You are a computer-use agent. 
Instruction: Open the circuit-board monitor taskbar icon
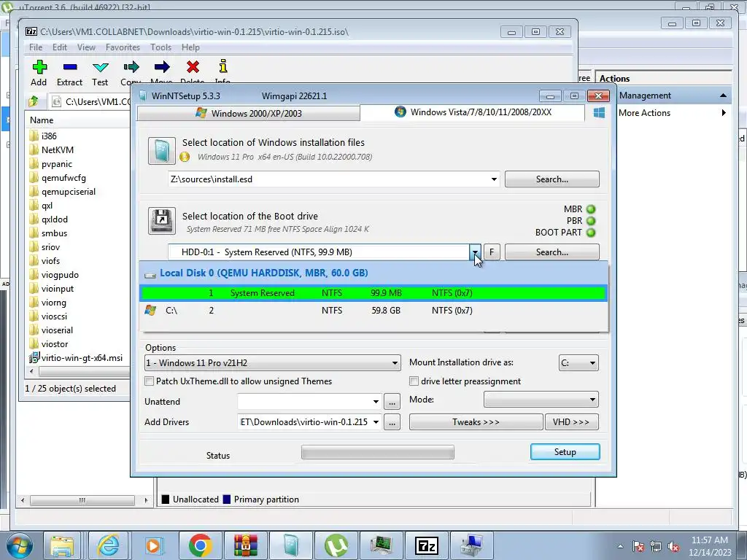[381, 545]
